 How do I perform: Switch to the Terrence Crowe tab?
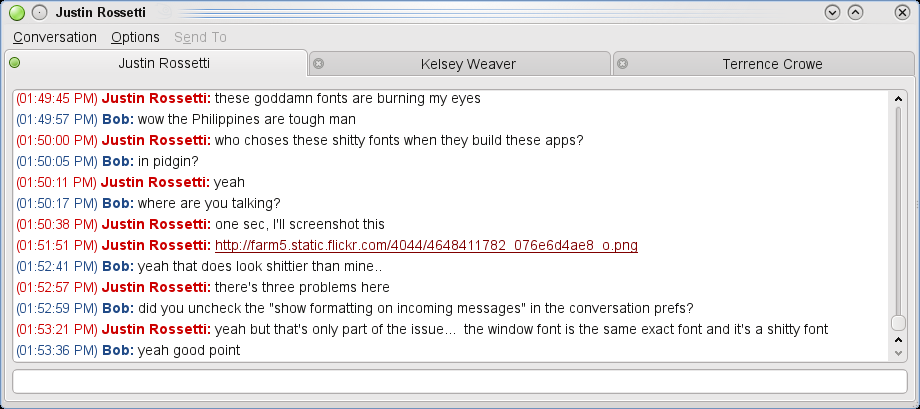771,64
